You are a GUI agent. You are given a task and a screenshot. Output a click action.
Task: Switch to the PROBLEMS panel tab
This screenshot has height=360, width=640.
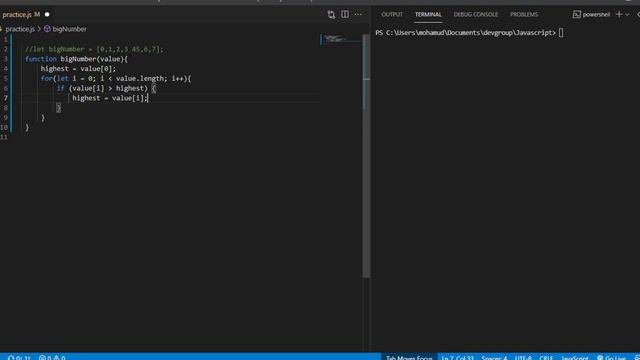[524, 14]
